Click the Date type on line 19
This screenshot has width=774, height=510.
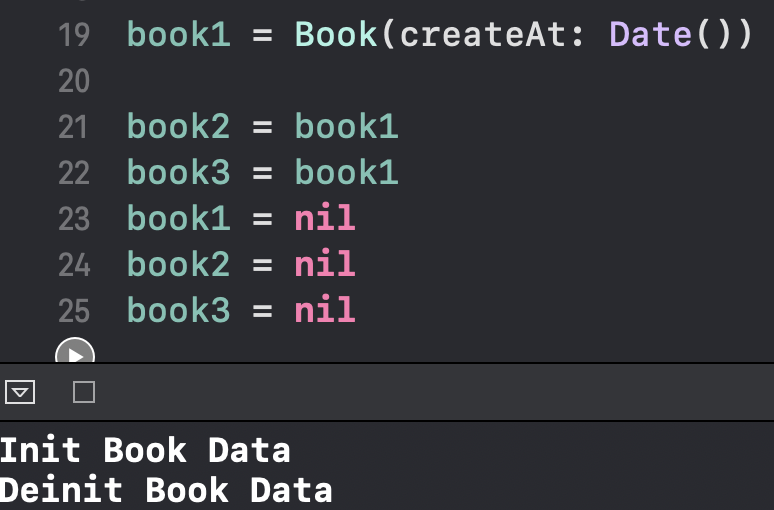(651, 35)
